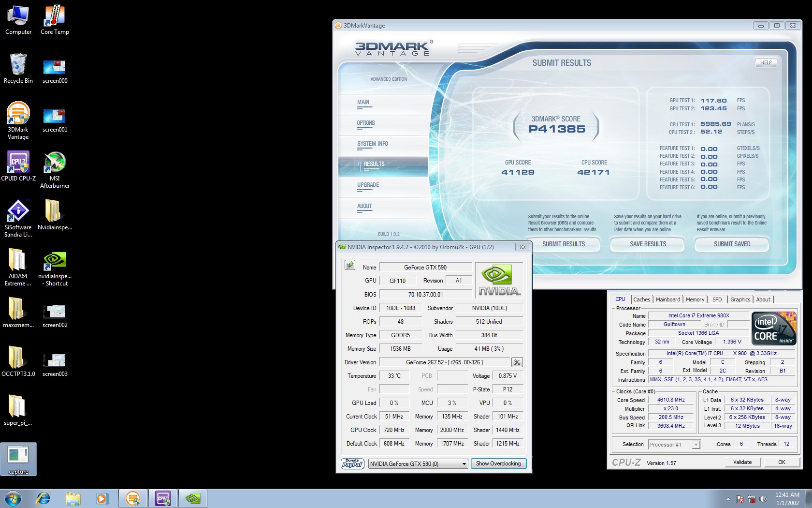Open the Computer desktop icon
Image resolution: width=812 pixels, height=508 pixels.
click(x=18, y=20)
